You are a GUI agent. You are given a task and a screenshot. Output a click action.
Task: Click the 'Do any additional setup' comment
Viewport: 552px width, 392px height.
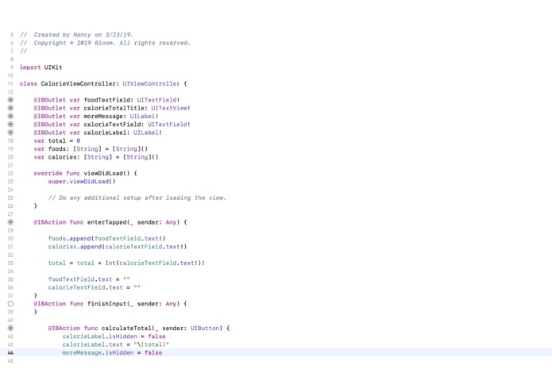tap(137, 198)
